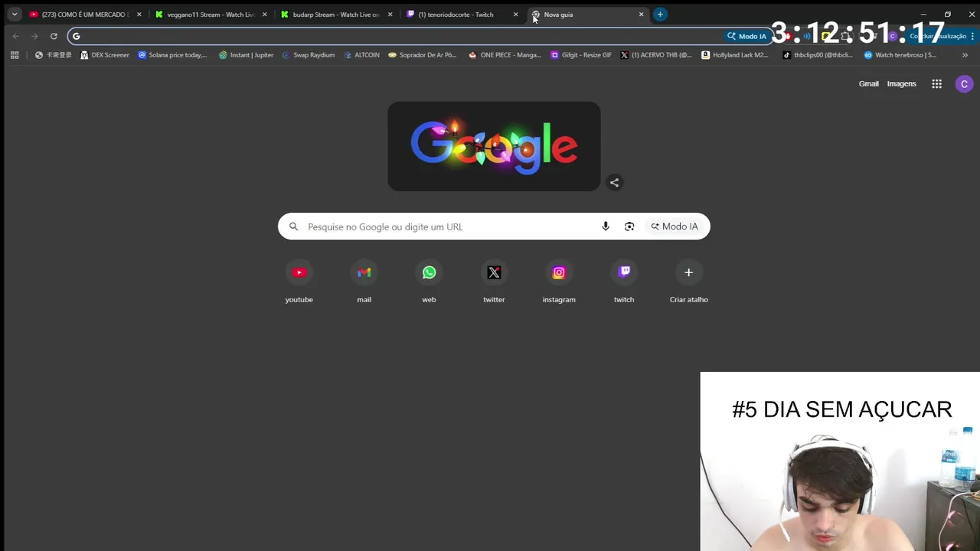Image resolution: width=980 pixels, height=551 pixels.
Task: Click Modo IA in the address bar
Action: pyautogui.click(x=746, y=36)
